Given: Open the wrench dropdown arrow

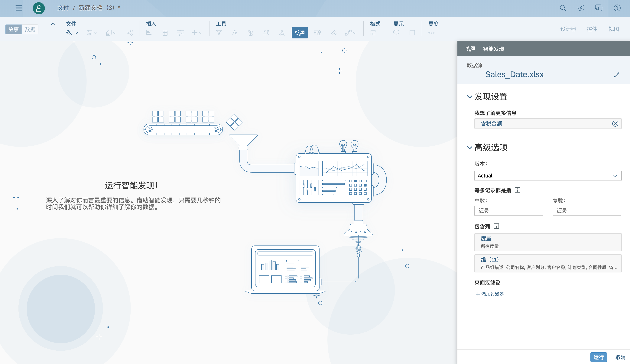Looking at the screenshot, I should pos(76,33).
